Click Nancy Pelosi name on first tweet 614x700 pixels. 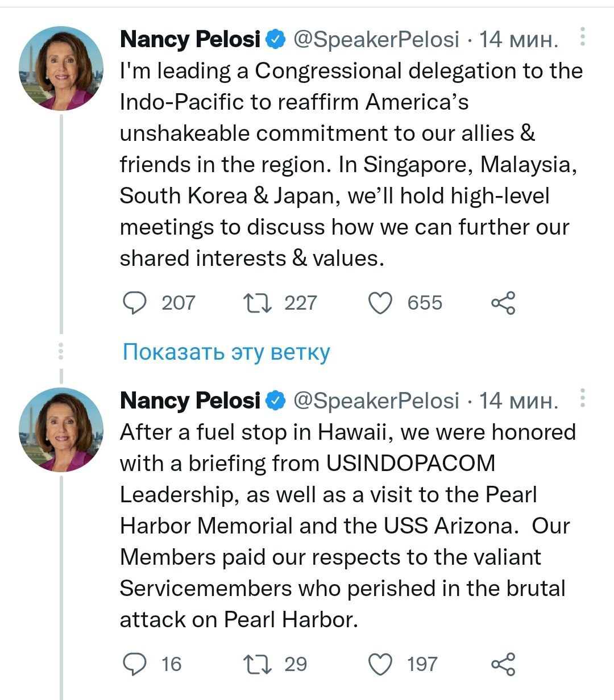tap(190, 39)
